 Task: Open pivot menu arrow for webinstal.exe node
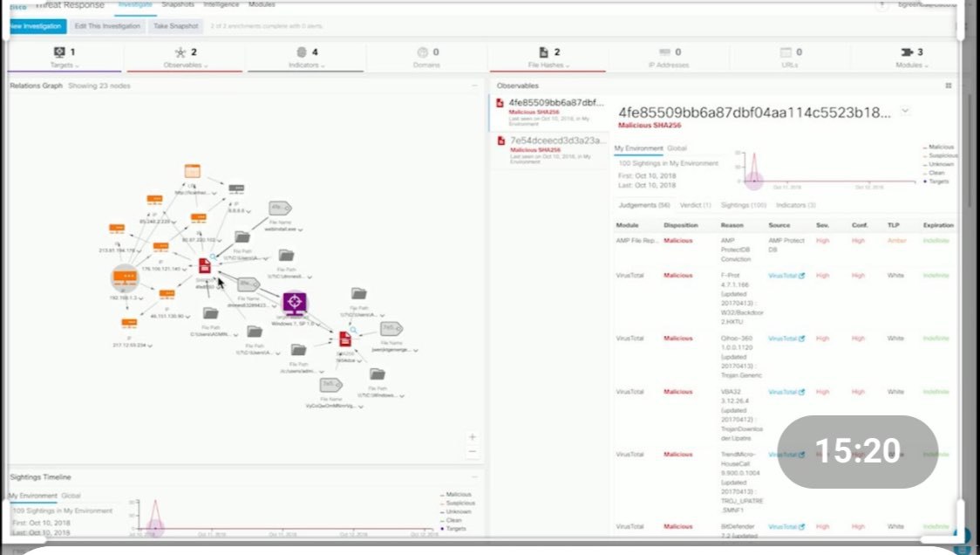click(x=301, y=230)
